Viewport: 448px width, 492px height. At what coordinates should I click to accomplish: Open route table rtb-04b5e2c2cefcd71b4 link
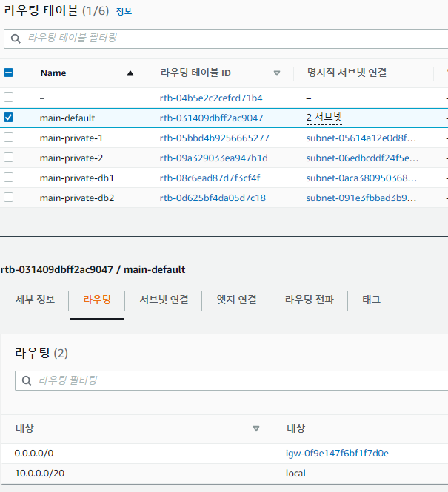[211, 98]
